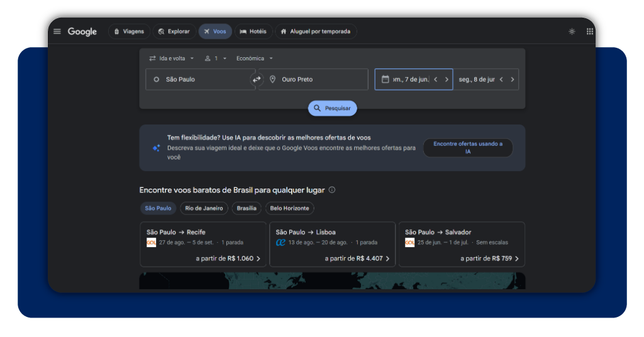The height and width of the screenshot is (337, 644).
Task: Click the 'São Paulo → Recife' card title
Action: (x=176, y=233)
